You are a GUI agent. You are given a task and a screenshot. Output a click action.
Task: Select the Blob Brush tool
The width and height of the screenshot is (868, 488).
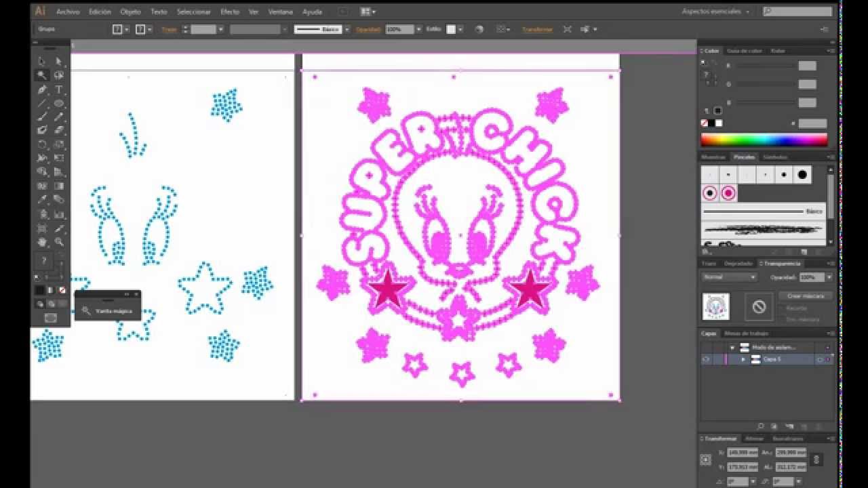pyautogui.click(x=42, y=130)
